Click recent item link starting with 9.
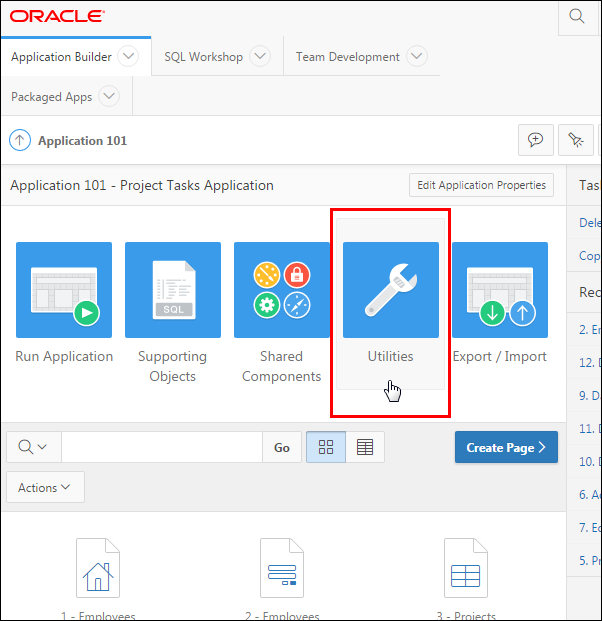Screen dimensions: 602x621 [x=590, y=395]
